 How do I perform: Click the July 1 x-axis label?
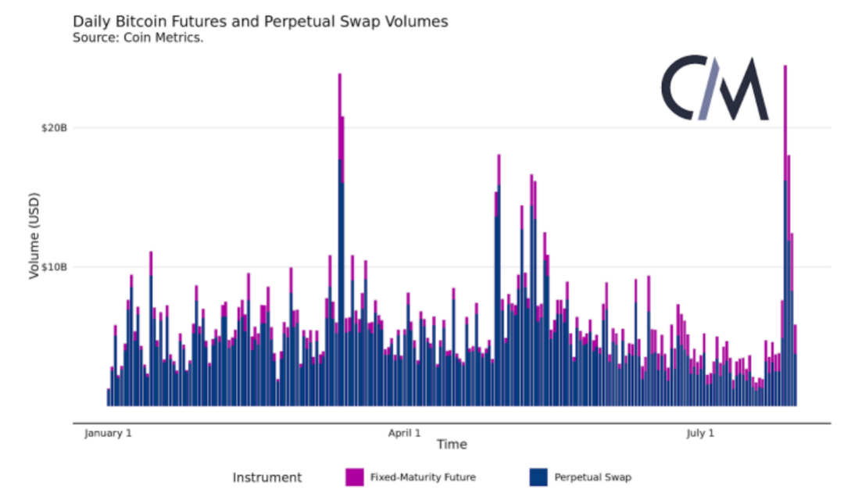699,433
